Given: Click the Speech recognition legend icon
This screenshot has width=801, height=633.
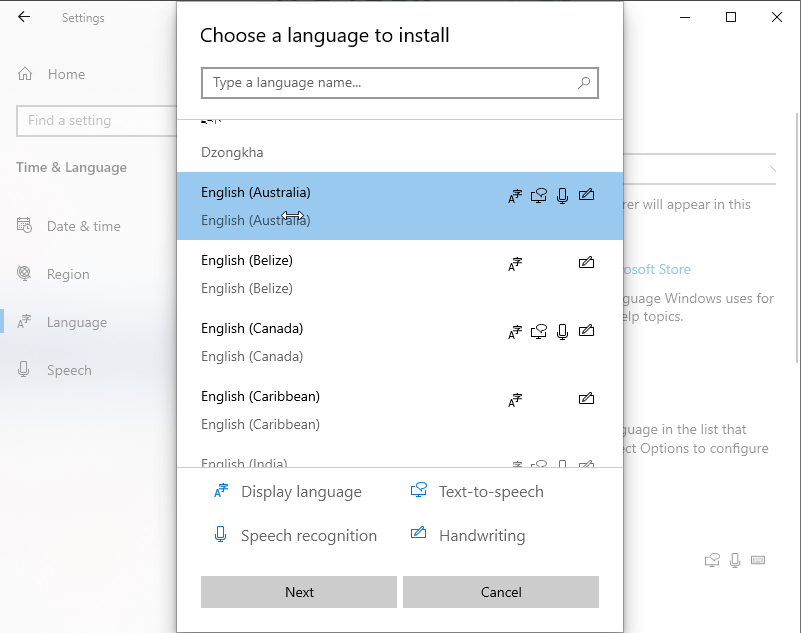Looking at the screenshot, I should [220, 534].
